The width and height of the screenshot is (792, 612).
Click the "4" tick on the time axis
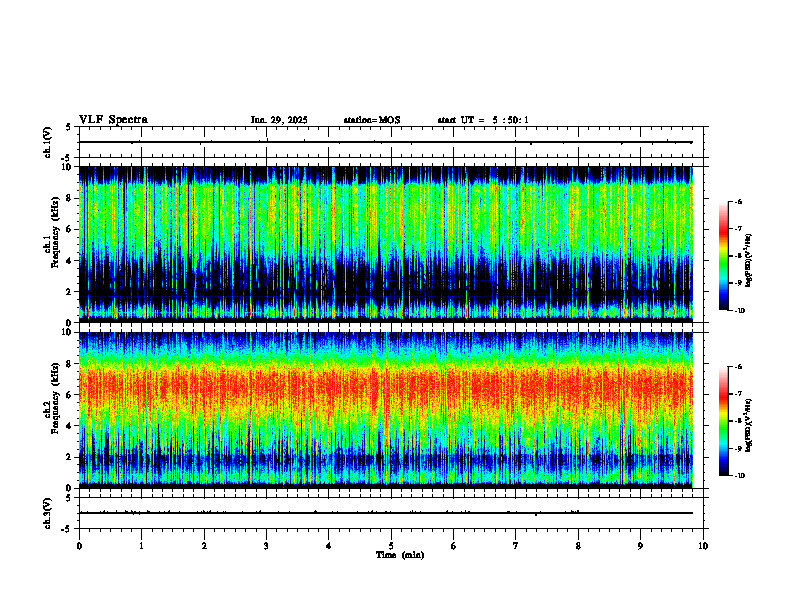click(x=329, y=546)
